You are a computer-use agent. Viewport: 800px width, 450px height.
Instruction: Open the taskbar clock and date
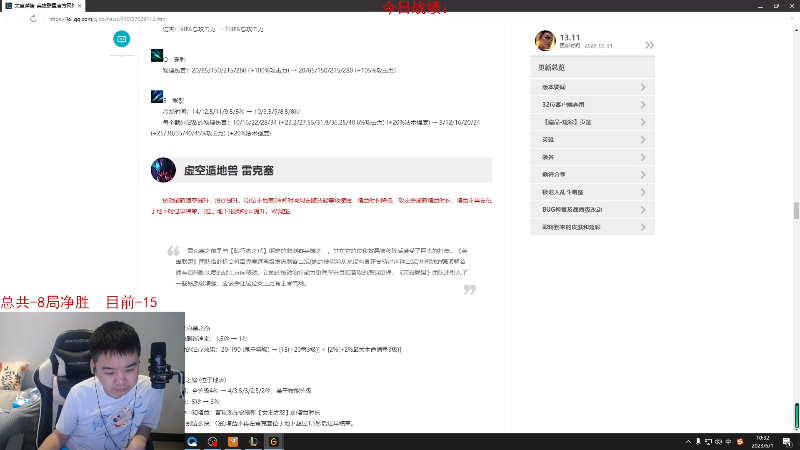pos(763,442)
